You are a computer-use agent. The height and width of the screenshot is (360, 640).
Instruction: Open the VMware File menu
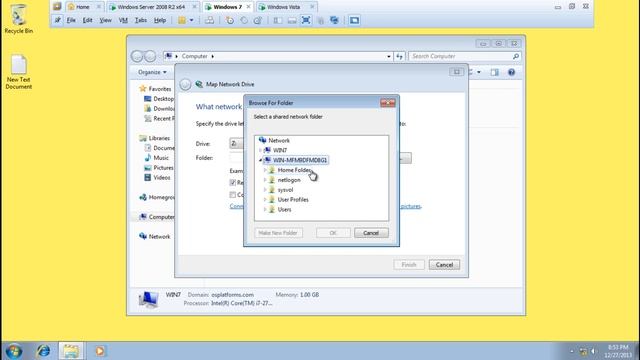[x=71, y=20]
